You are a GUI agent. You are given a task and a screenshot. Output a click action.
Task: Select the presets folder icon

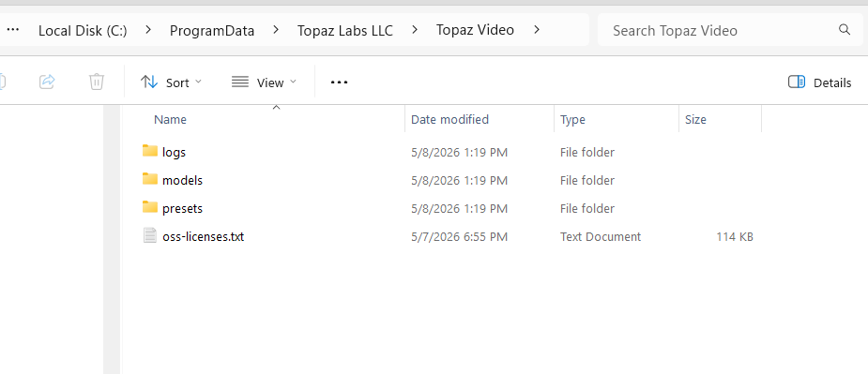[150, 207]
